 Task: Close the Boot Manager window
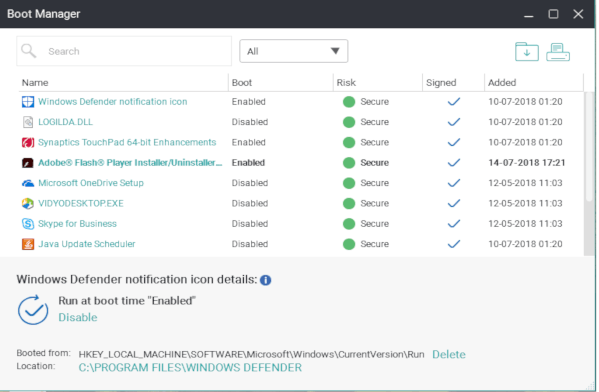coord(578,14)
